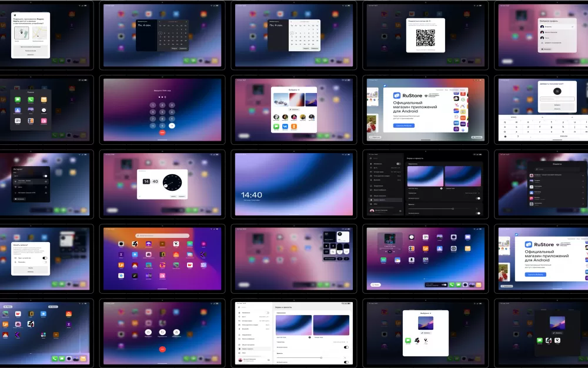
Task: Select the snowy mountain photo in the share sheet
Action: (280, 100)
